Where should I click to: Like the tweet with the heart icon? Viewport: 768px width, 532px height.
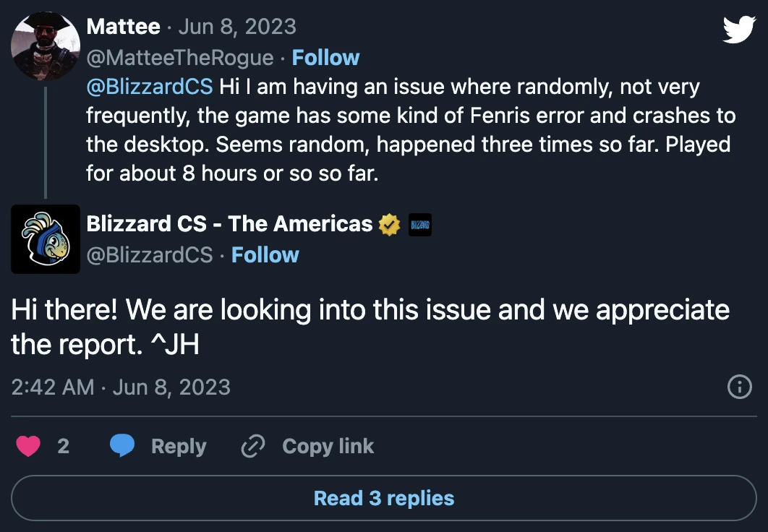point(28,446)
